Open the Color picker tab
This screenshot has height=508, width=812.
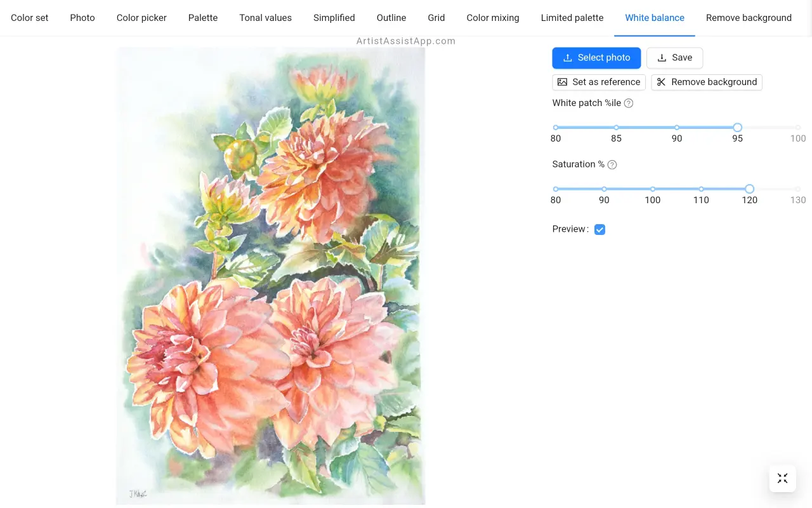(141, 18)
